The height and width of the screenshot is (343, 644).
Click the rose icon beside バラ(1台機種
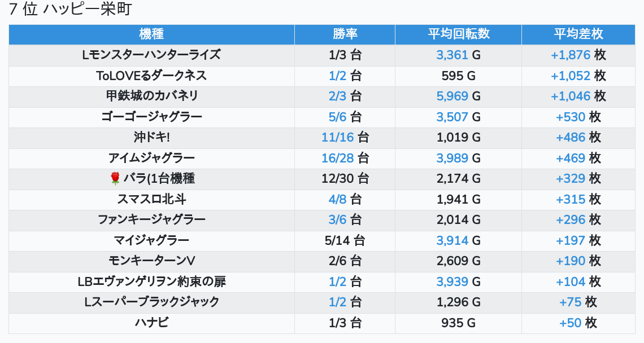(115, 179)
